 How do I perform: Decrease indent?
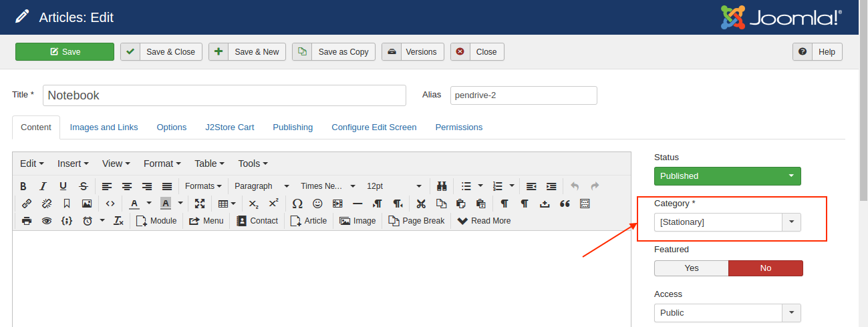pos(531,186)
